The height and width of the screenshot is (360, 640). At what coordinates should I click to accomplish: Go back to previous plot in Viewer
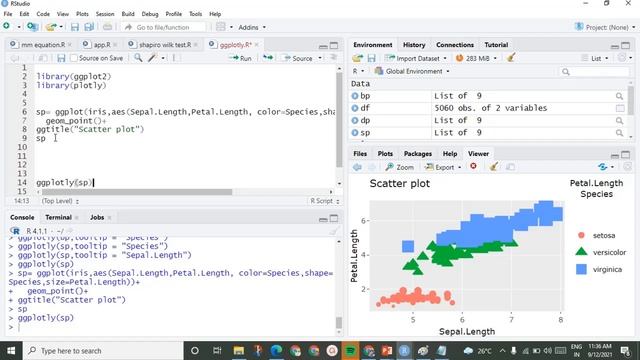[x=357, y=167]
